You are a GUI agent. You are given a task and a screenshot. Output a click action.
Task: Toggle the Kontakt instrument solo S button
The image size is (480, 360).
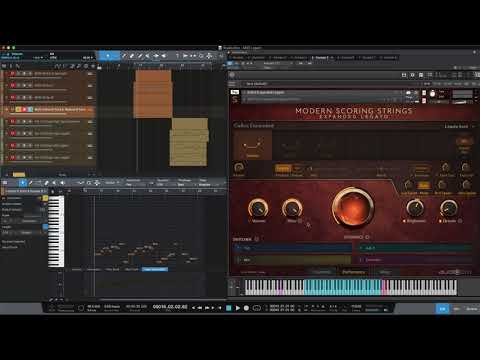424,93
